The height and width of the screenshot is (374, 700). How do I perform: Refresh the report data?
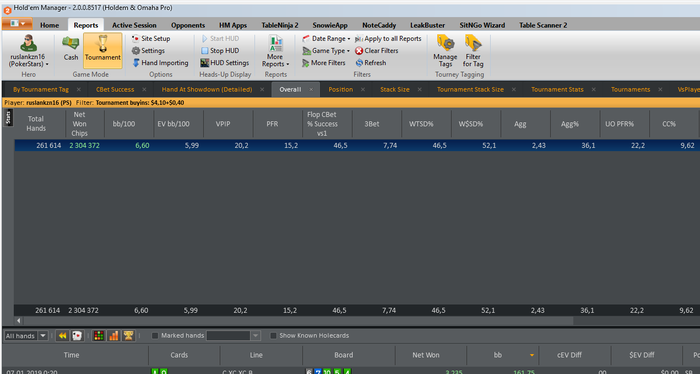point(371,63)
